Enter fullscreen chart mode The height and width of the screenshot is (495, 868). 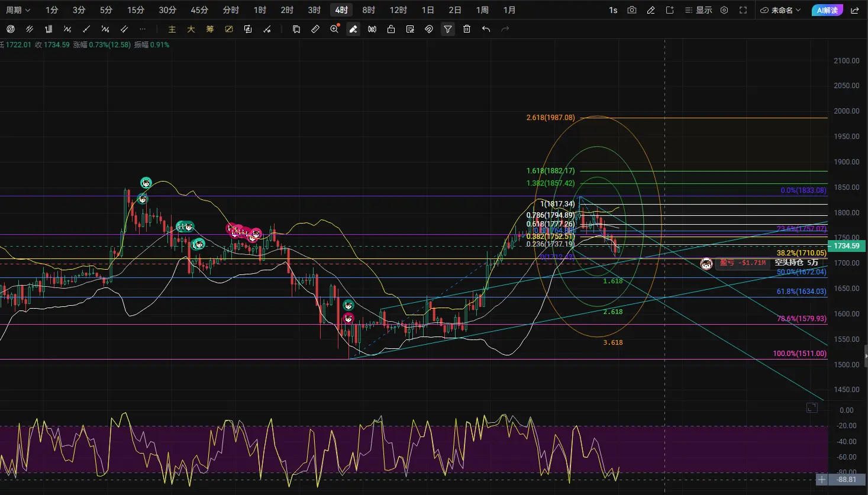[x=743, y=10]
